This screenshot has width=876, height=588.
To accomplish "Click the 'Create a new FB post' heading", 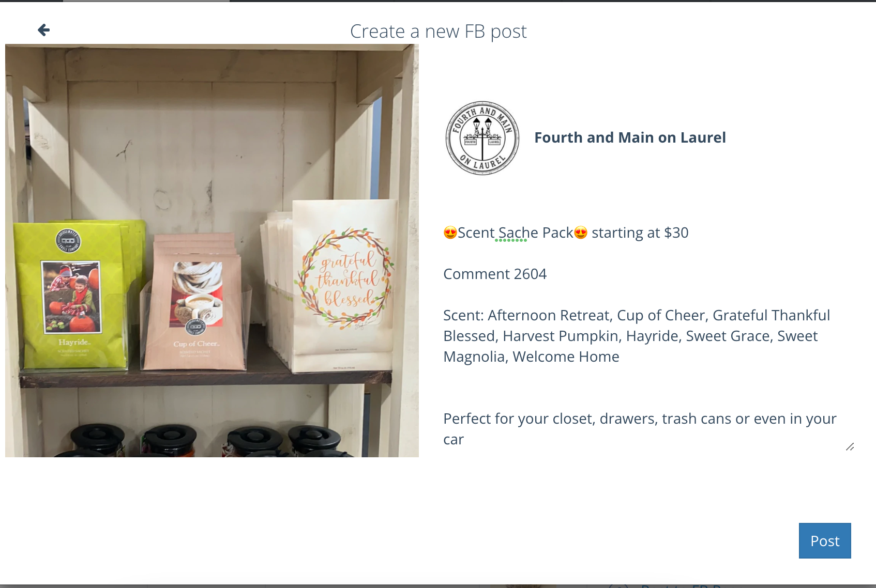I will pos(439,32).
